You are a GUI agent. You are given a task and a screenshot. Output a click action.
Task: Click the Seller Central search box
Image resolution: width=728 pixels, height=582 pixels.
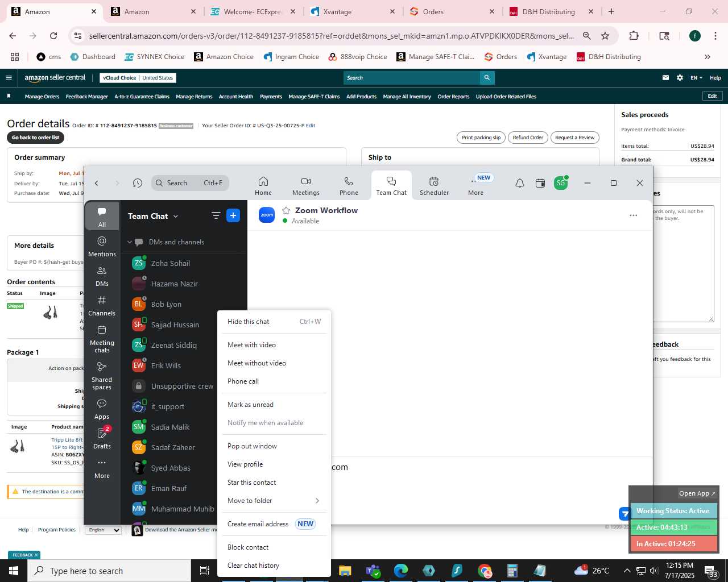click(412, 78)
